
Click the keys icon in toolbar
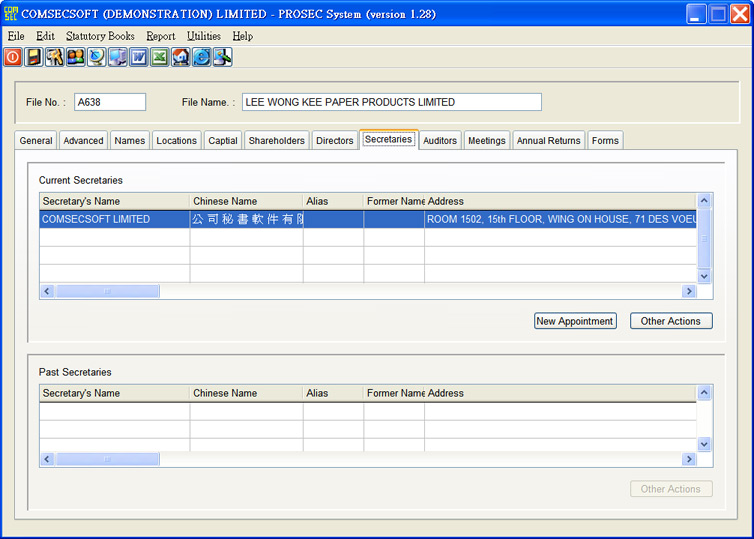(55, 57)
